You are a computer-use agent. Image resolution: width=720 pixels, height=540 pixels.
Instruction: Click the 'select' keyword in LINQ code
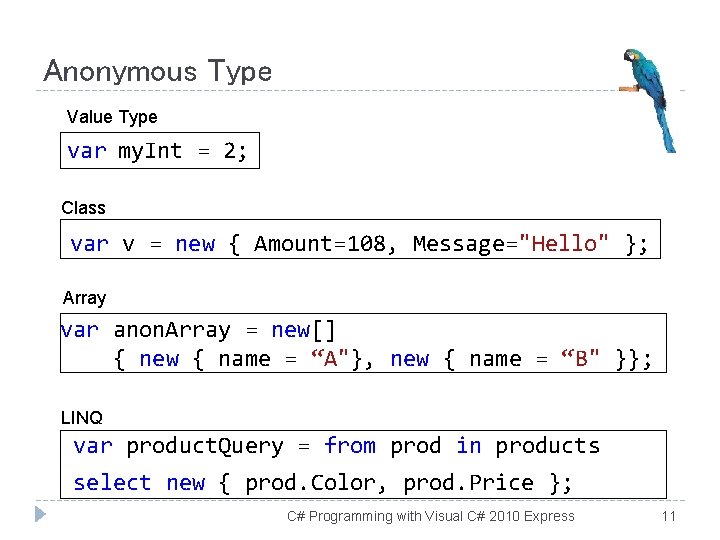(x=112, y=483)
